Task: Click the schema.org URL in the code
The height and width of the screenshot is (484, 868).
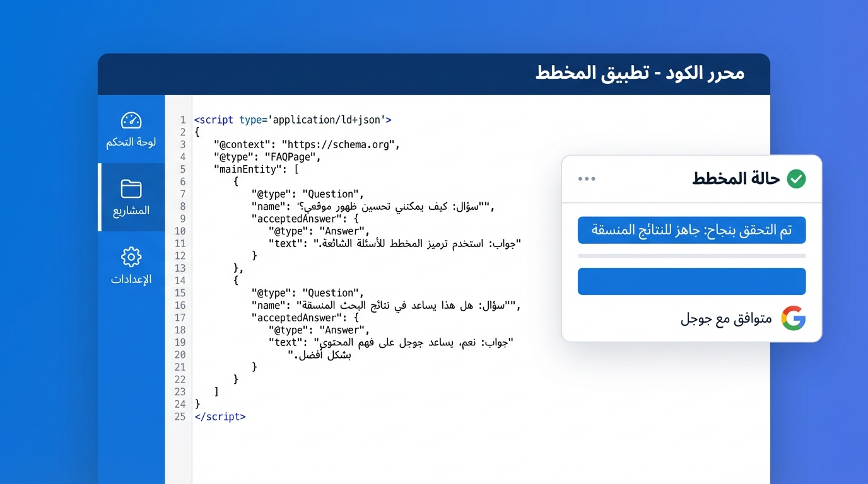Action: [341, 144]
